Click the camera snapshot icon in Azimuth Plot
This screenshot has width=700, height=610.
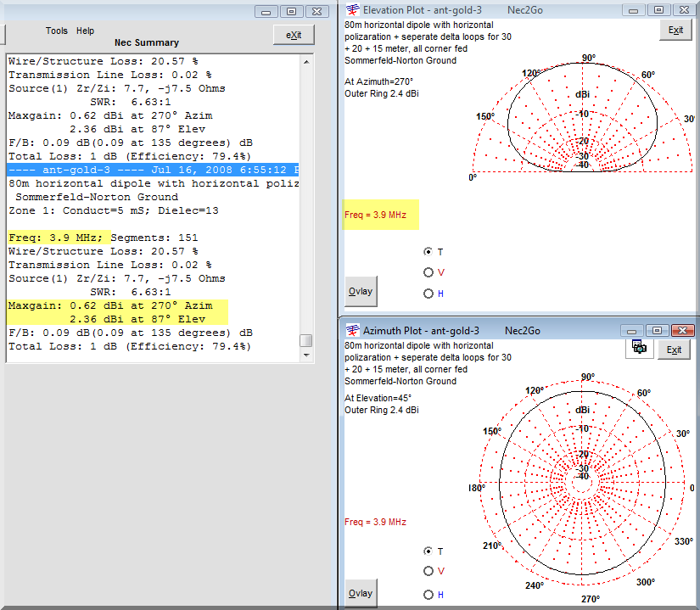pyautogui.click(x=640, y=347)
